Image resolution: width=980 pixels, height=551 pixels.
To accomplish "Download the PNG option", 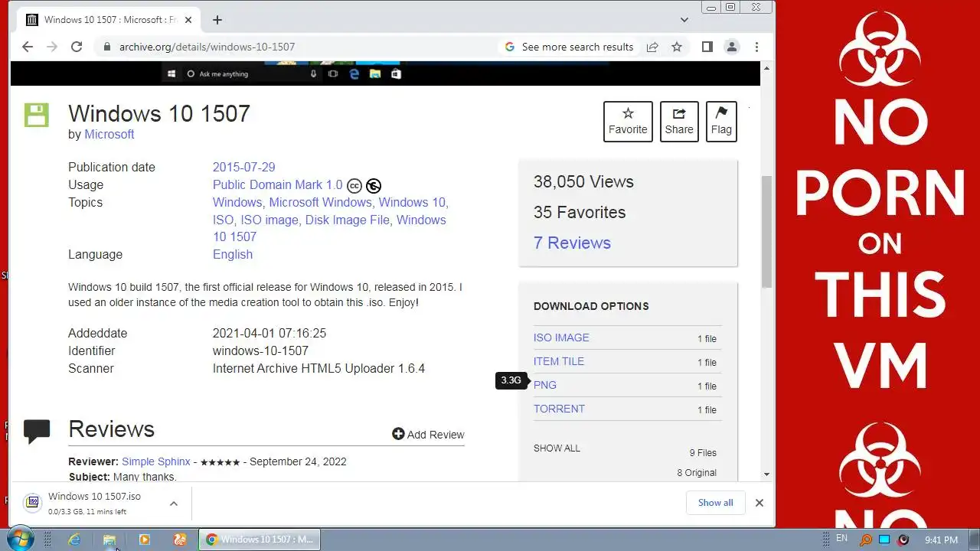I will click(545, 385).
